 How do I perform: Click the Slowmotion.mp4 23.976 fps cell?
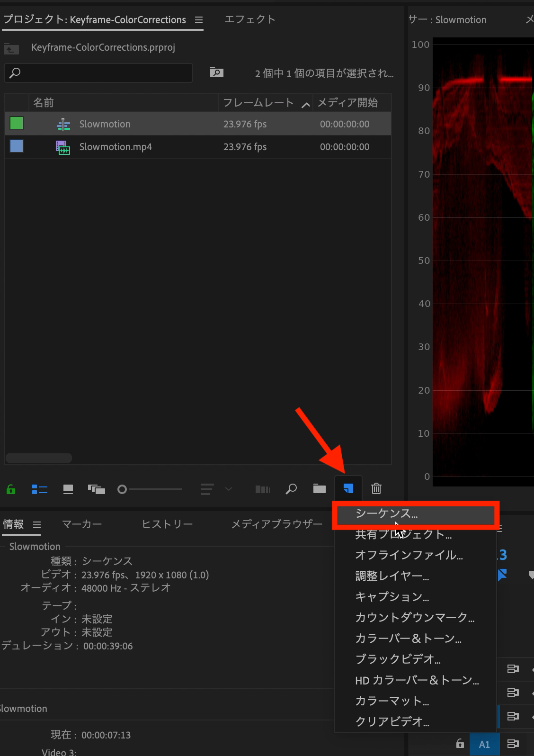(245, 147)
